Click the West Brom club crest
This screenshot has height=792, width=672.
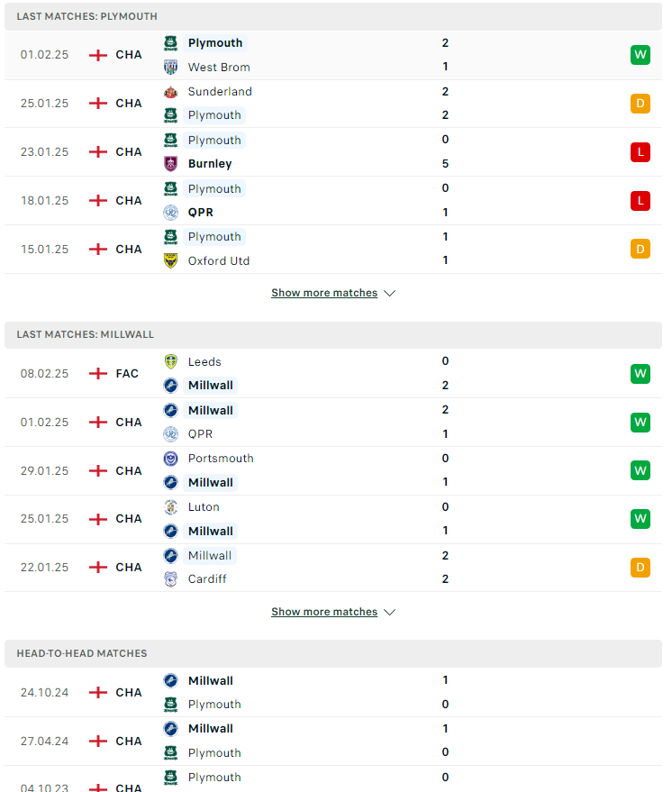coord(170,67)
